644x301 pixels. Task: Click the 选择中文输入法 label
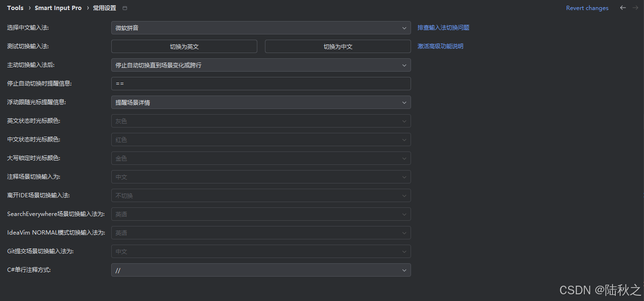[x=28, y=28]
